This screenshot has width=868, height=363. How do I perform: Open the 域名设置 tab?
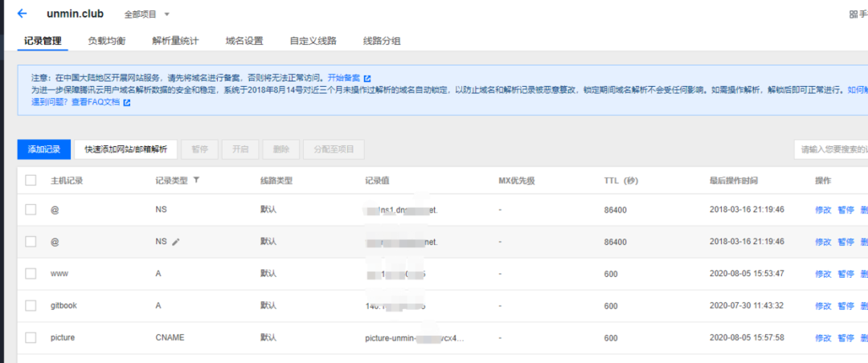pos(244,41)
